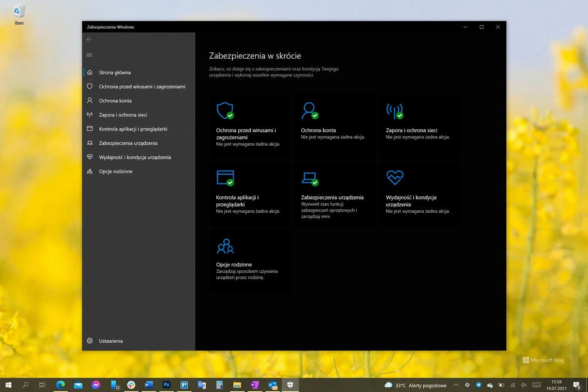Open the Mail app from the taskbar
The height and width of the screenshot is (392, 588).
pyautogui.click(x=78, y=385)
